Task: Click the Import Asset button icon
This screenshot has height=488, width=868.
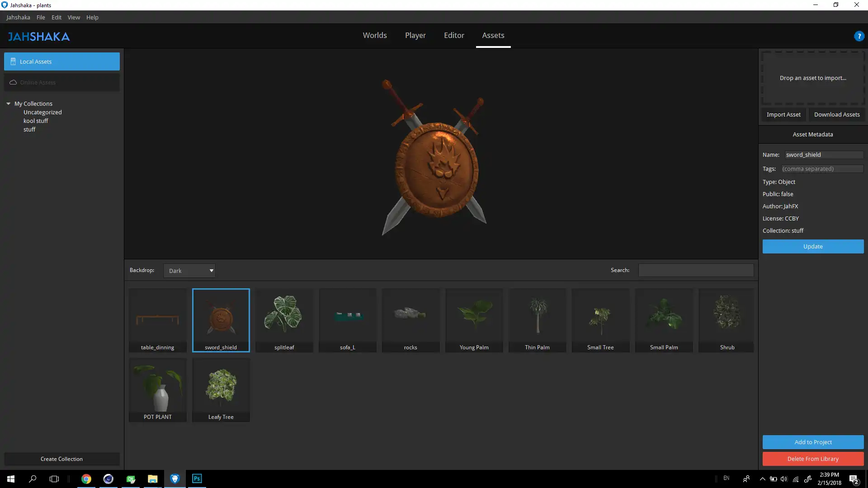Action: [x=784, y=114]
